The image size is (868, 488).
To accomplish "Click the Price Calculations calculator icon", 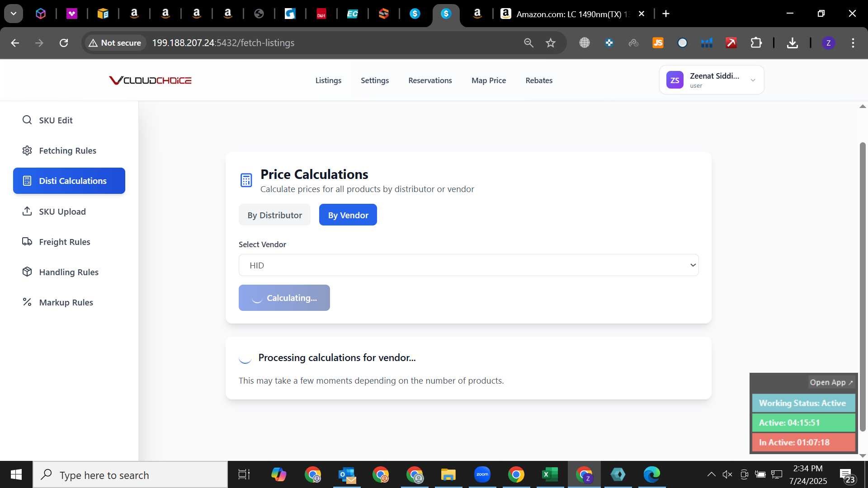I will tap(246, 180).
